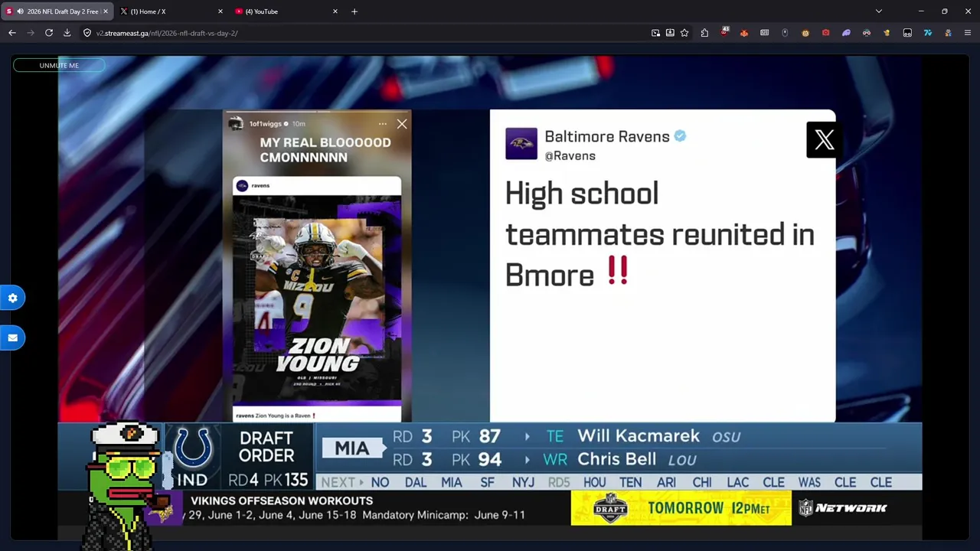
Task: Open the shield site-protection icon in address bar
Action: tap(87, 33)
